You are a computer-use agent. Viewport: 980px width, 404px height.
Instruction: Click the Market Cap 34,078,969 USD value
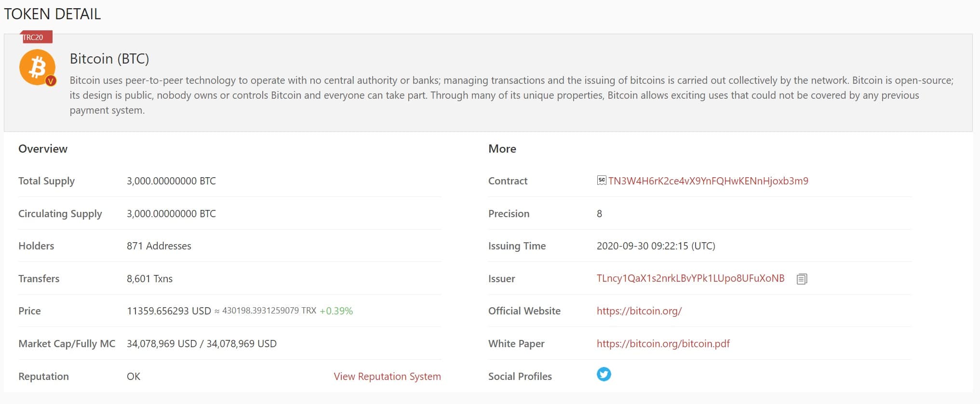coord(161,344)
